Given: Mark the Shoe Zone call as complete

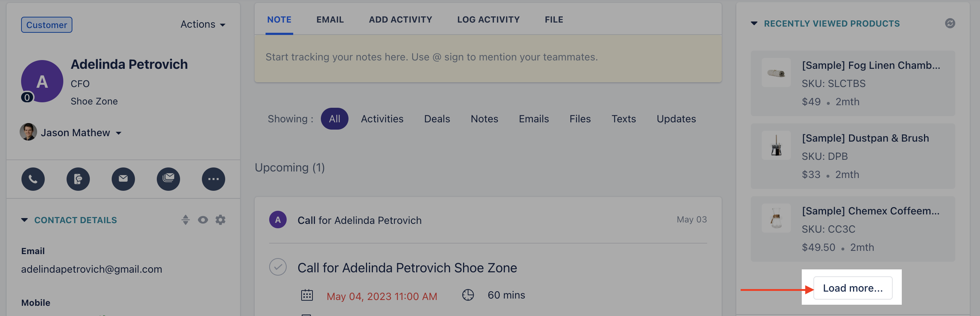Looking at the screenshot, I should (278, 267).
